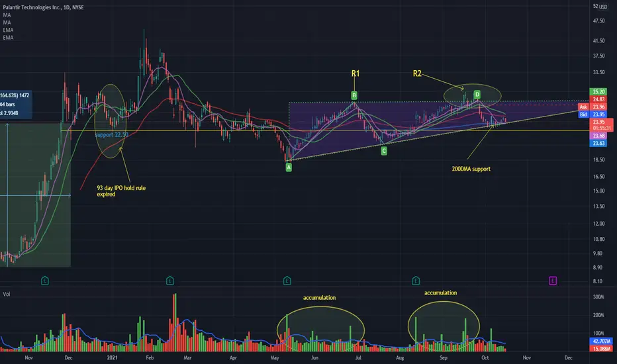Click the USD currency selector

click(603, 7)
